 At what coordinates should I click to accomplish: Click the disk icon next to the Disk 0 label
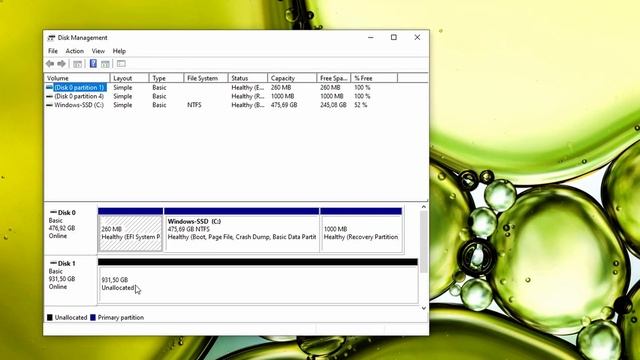53,212
